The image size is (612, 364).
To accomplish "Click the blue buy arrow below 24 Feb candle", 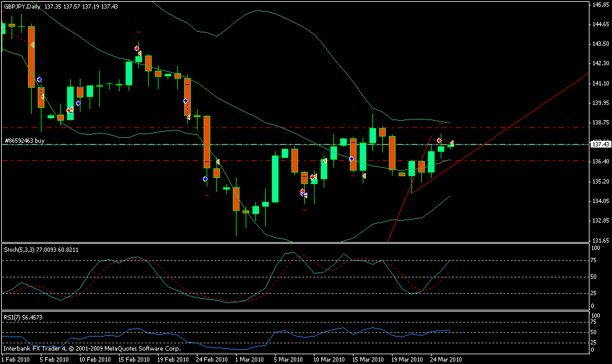I will (x=205, y=179).
